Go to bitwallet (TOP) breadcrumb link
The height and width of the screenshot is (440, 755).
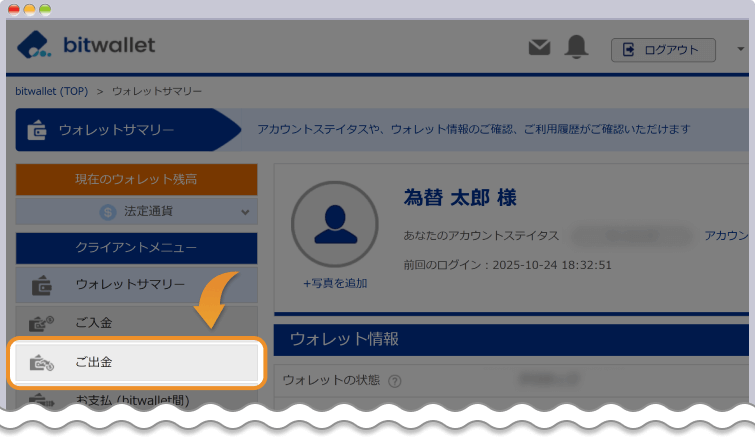coord(52,91)
